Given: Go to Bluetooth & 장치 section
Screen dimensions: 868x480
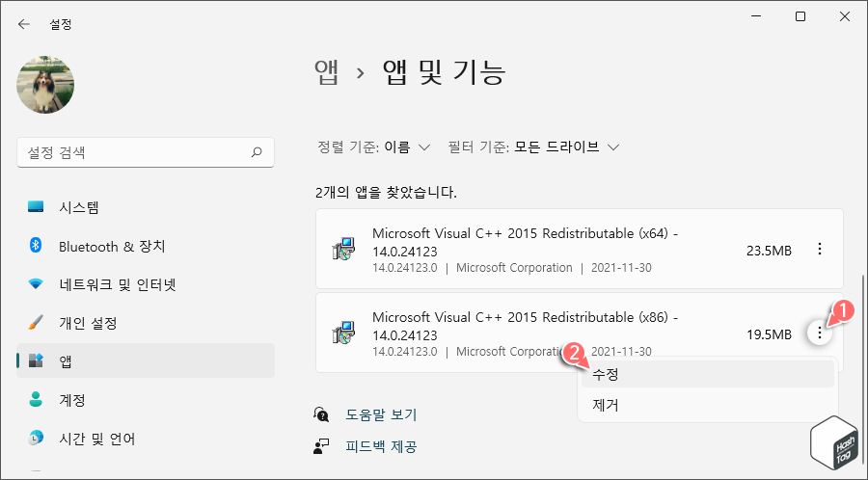Looking at the screenshot, I should pos(146,246).
